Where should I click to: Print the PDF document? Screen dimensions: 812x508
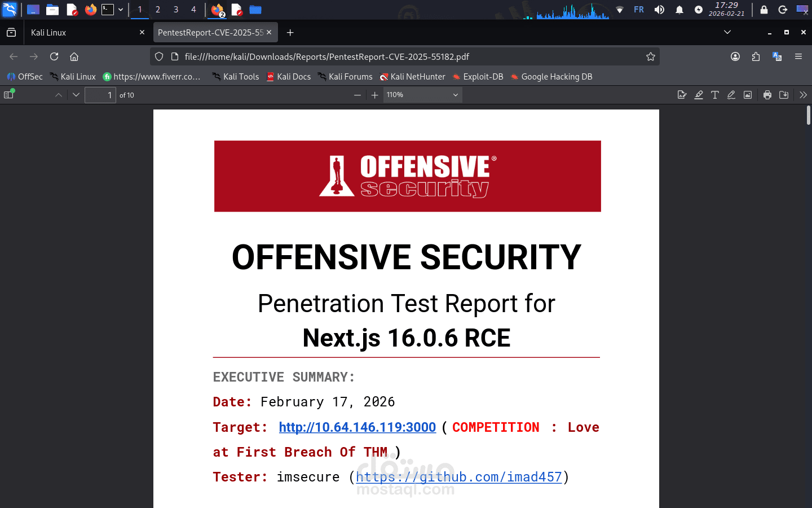767,94
